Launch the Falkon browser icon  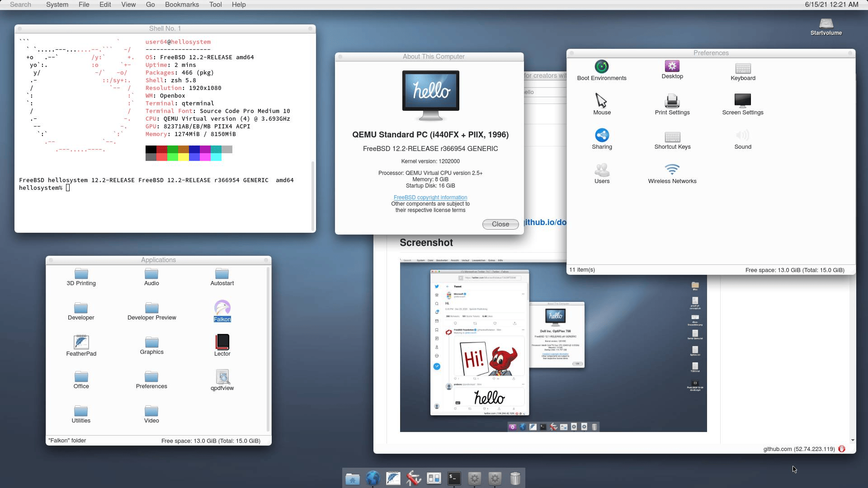tap(222, 308)
